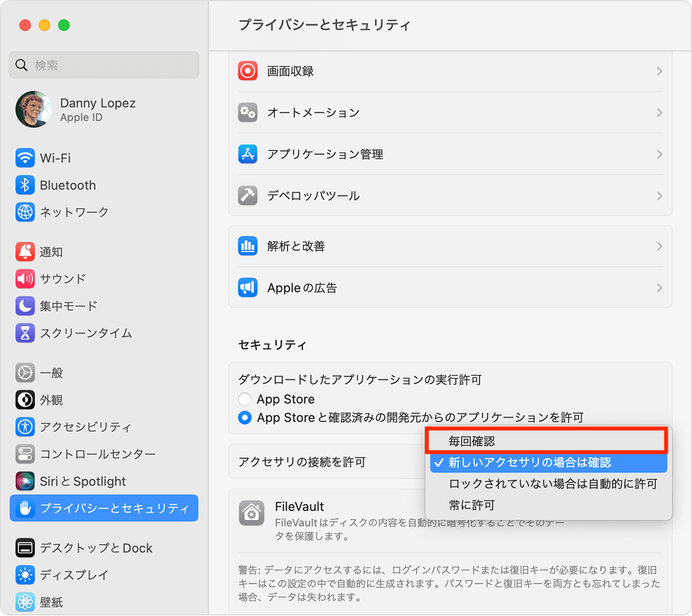Click Danny Lopez avatar picture

coord(33,110)
